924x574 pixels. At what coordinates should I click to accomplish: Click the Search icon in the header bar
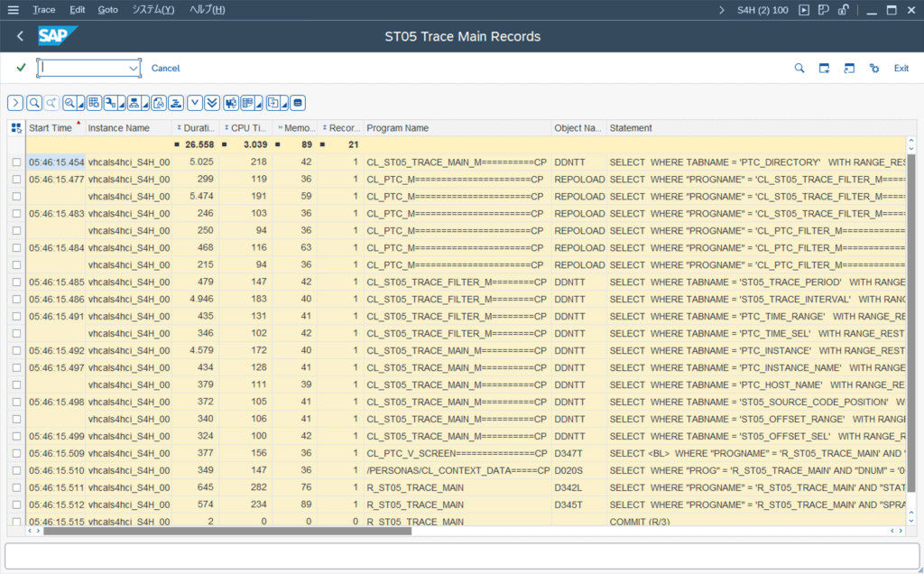(x=799, y=68)
